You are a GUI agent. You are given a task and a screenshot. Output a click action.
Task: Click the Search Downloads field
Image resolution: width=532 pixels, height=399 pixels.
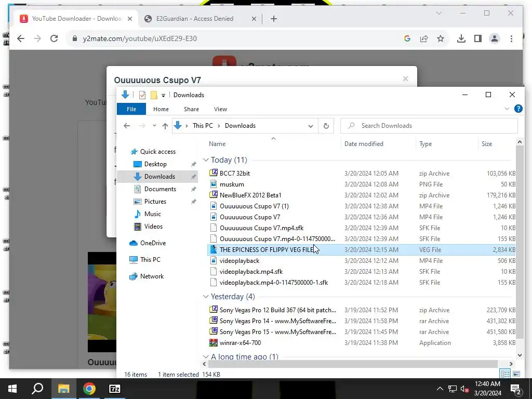[x=429, y=126]
